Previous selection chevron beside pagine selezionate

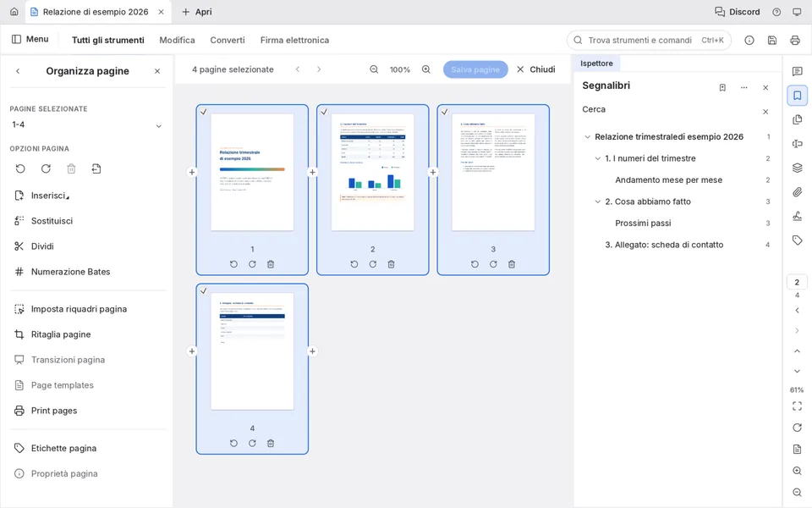298,69
